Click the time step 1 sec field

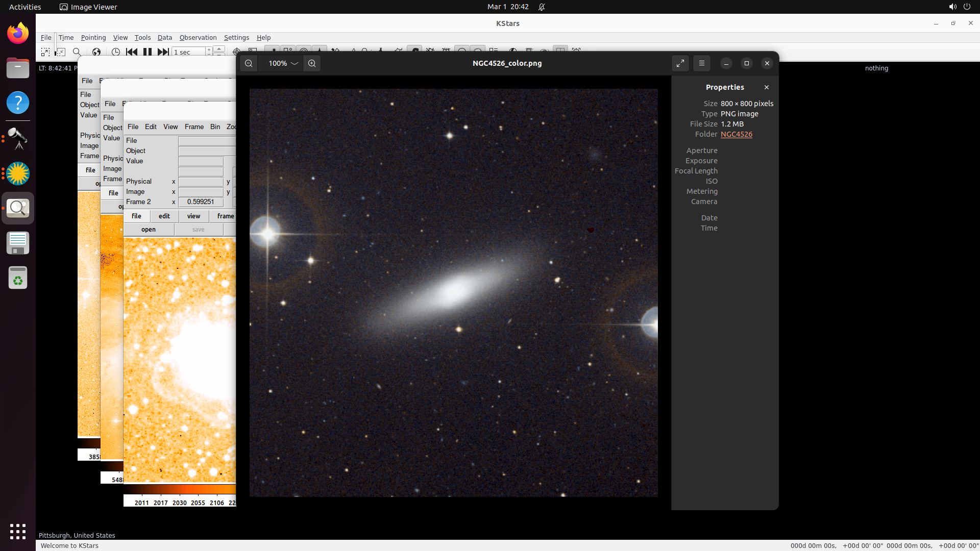tap(189, 52)
